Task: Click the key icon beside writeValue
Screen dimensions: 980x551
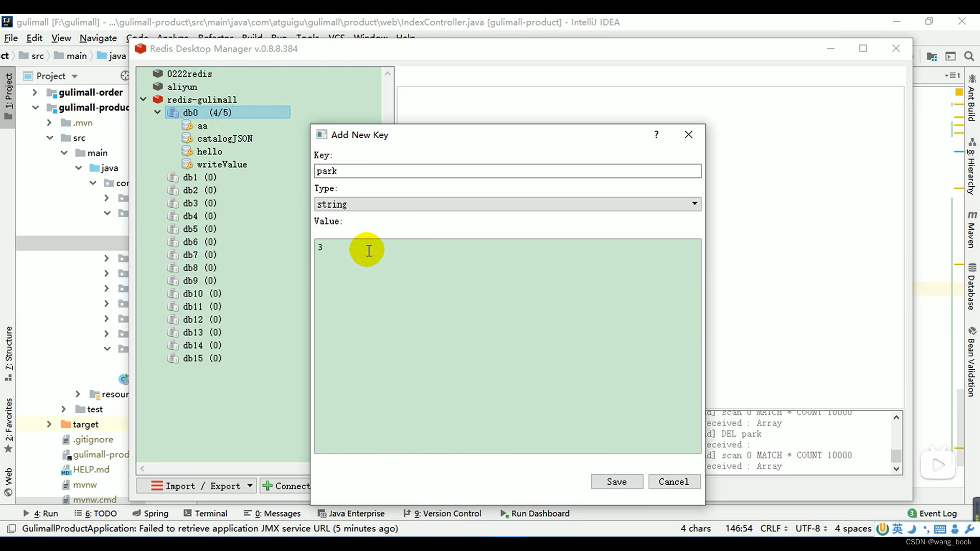Action: click(187, 164)
